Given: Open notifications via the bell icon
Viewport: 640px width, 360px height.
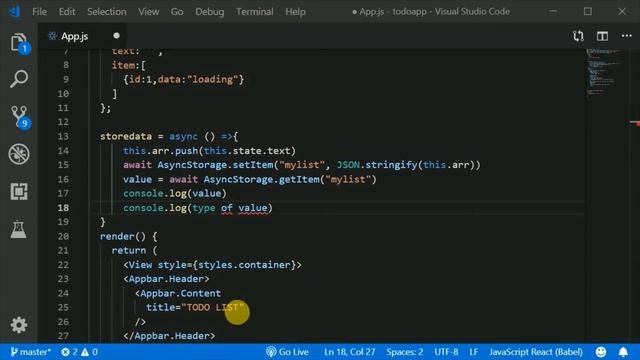Looking at the screenshot, I should pos(623,351).
